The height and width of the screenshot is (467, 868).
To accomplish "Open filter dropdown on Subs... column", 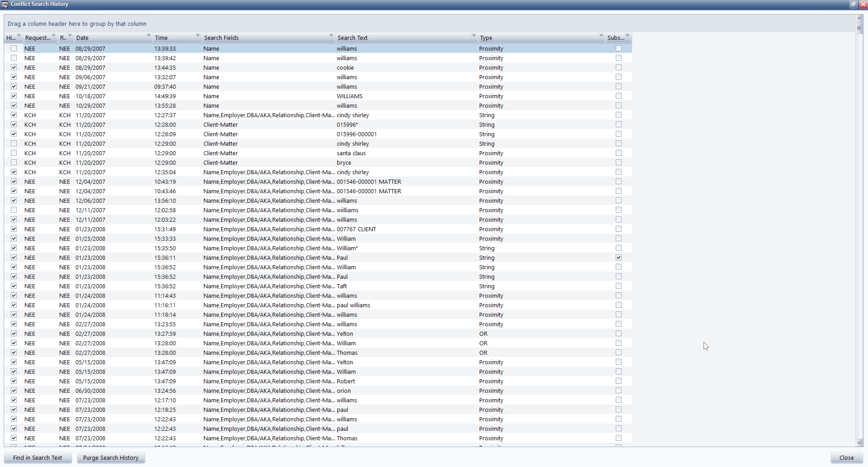I will coord(627,36).
